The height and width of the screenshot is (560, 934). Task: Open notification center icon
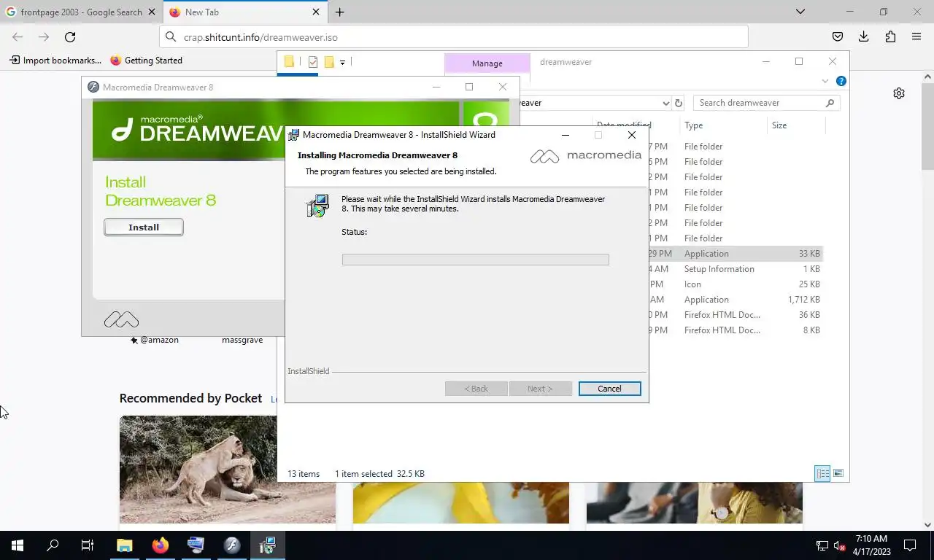coord(910,545)
